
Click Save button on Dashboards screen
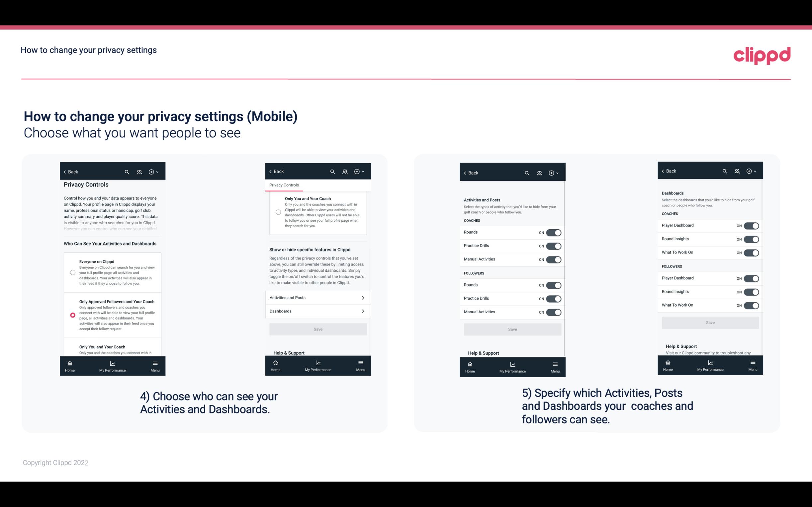(x=710, y=323)
